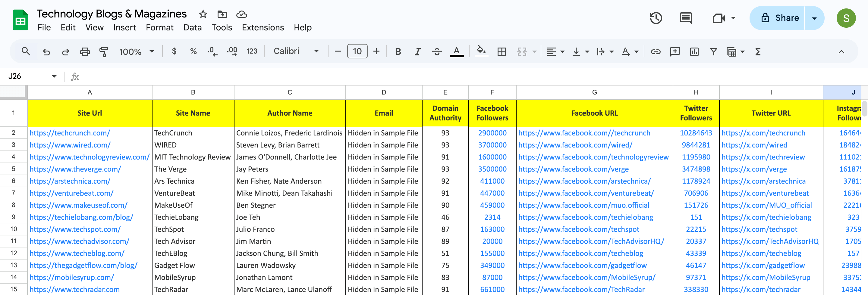868x295 pixels.
Task: Click the font size input field
Action: tap(357, 51)
